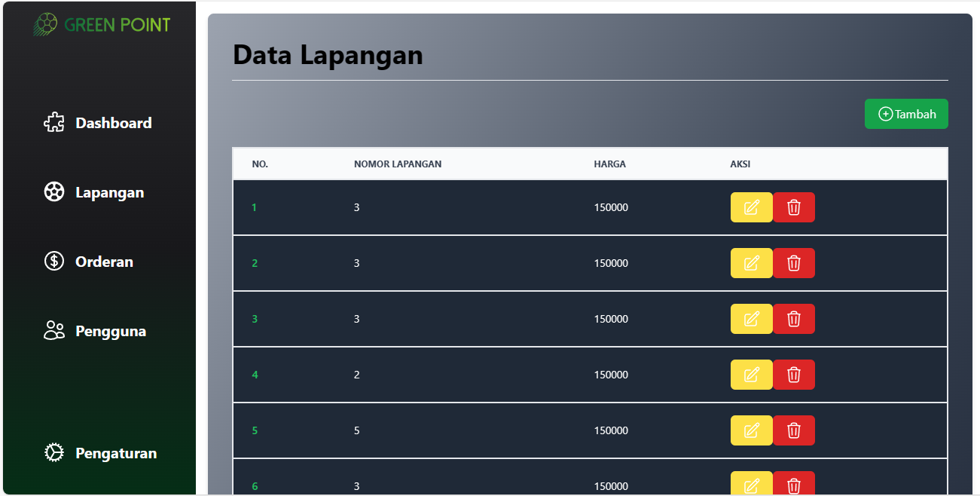The image size is (980, 496).
Task: Edit the first field entry
Action: click(x=751, y=207)
